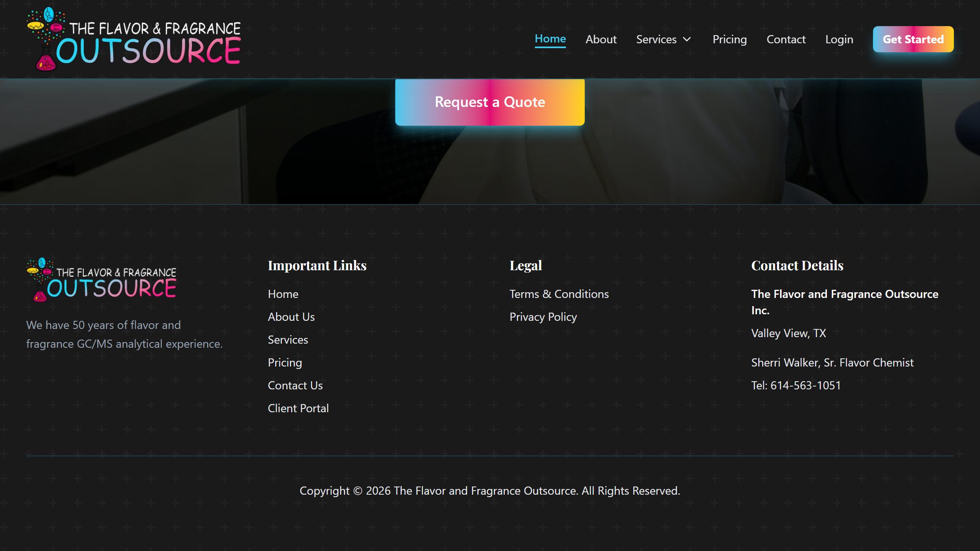Open the Contact page from the navbar
This screenshot has width=980, height=551.
click(x=786, y=39)
